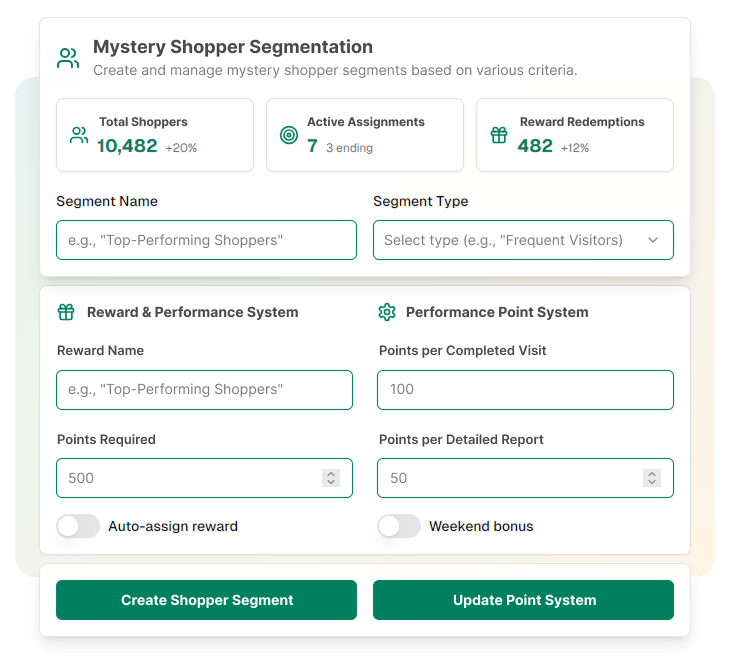
Task: Focus the Reward Name input field
Action: point(204,390)
